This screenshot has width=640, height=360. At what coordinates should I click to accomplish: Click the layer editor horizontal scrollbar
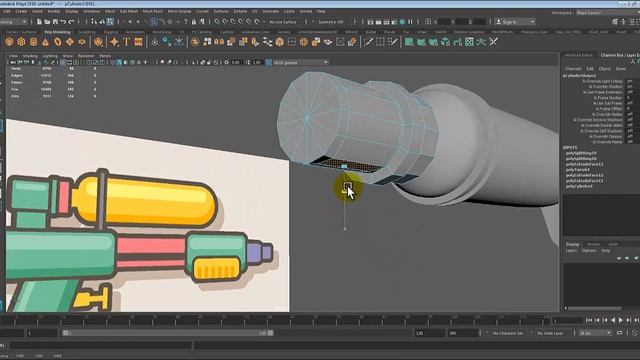tap(594, 308)
